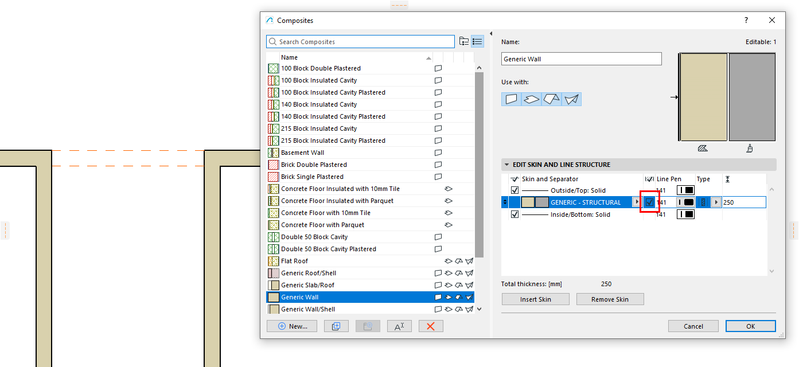The height and width of the screenshot is (367, 799).
Task: Click icon of Generic Roof/Shell composite
Action: coord(274,273)
